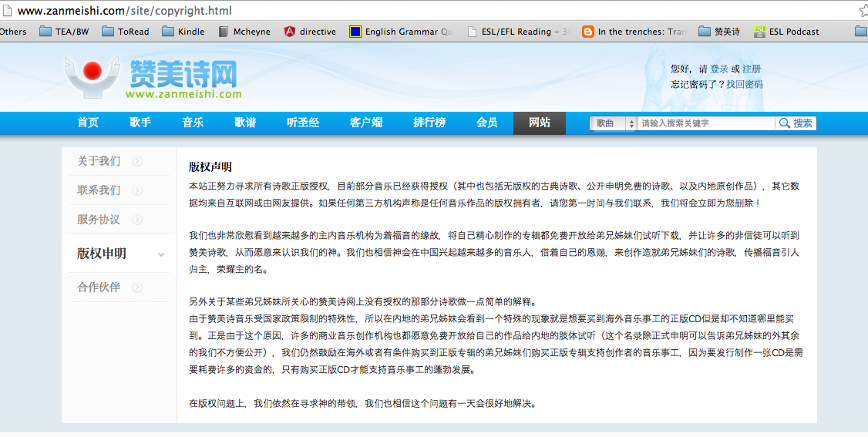Click the magnifier 搜索 button
The width and height of the screenshot is (868, 437).
(x=796, y=123)
